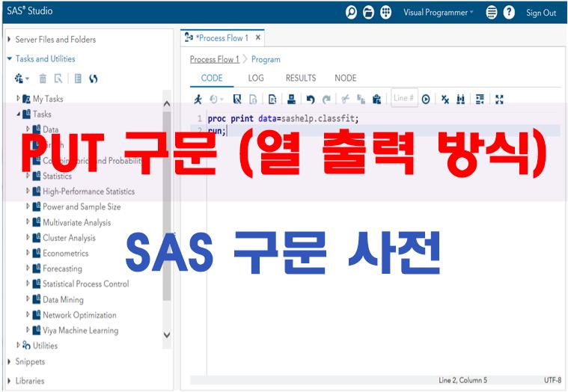Viewport: 568px width, 392px height.
Task: Switch to the CODE tab
Action: 212,79
